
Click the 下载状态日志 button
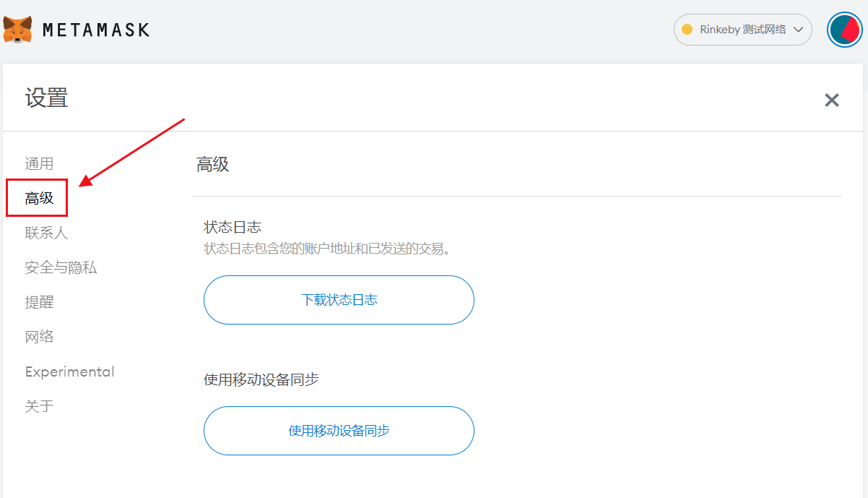tap(339, 300)
